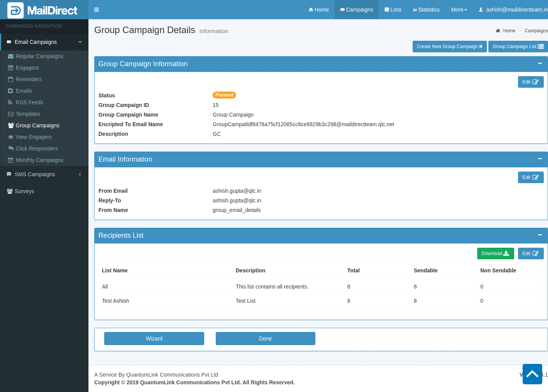Click the Home breadcrumb link
The height and width of the screenshot is (392, 548).
509,31
